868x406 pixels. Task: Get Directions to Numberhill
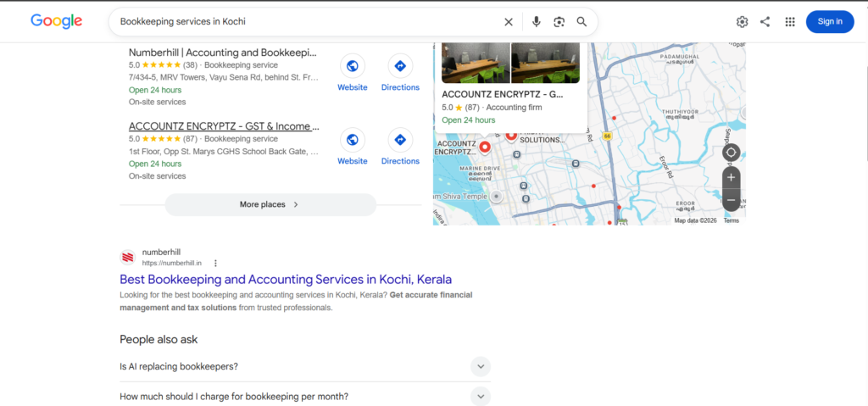[x=400, y=66]
